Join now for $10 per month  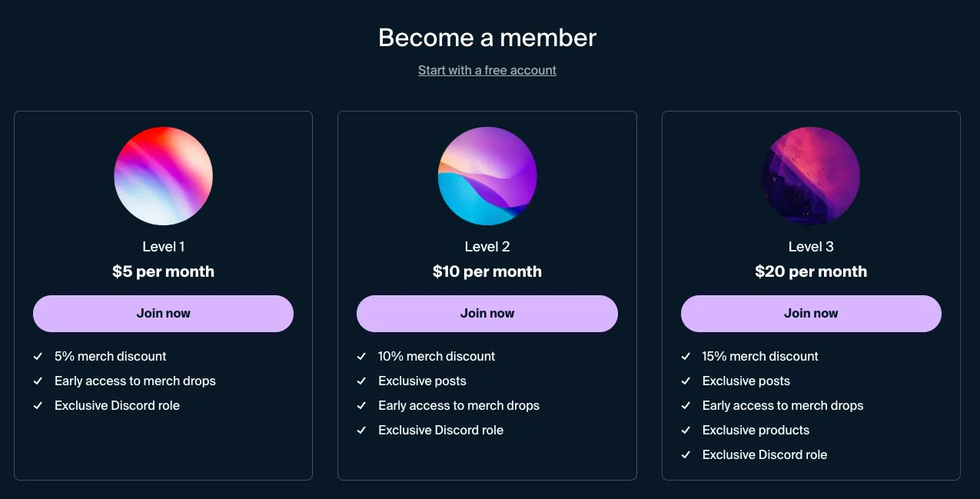tap(487, 314)
